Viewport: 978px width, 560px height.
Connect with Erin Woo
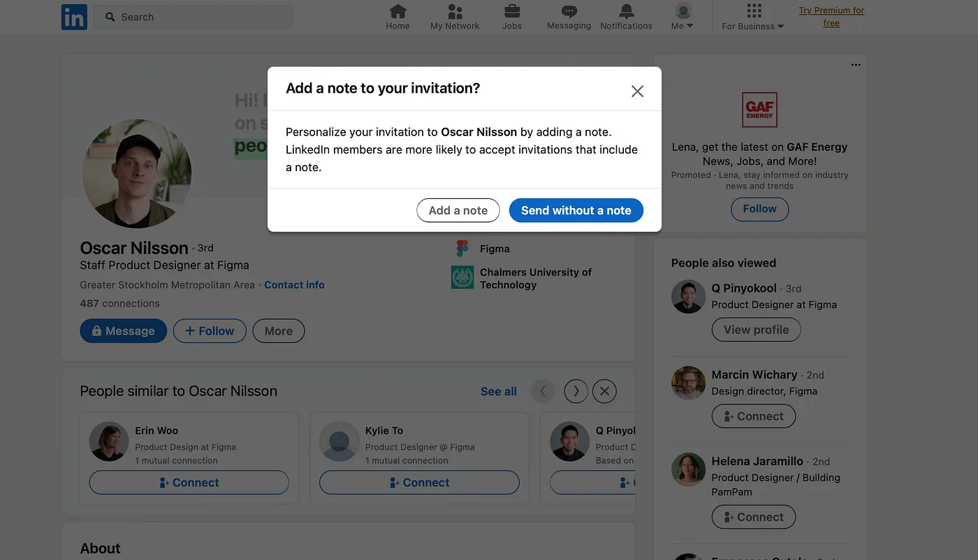189,482
